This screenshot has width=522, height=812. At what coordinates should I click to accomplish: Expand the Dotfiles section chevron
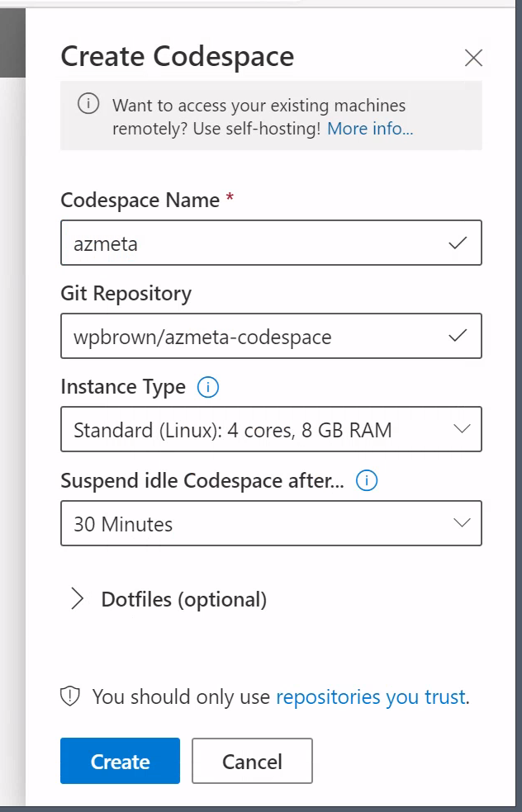point(78,599)
